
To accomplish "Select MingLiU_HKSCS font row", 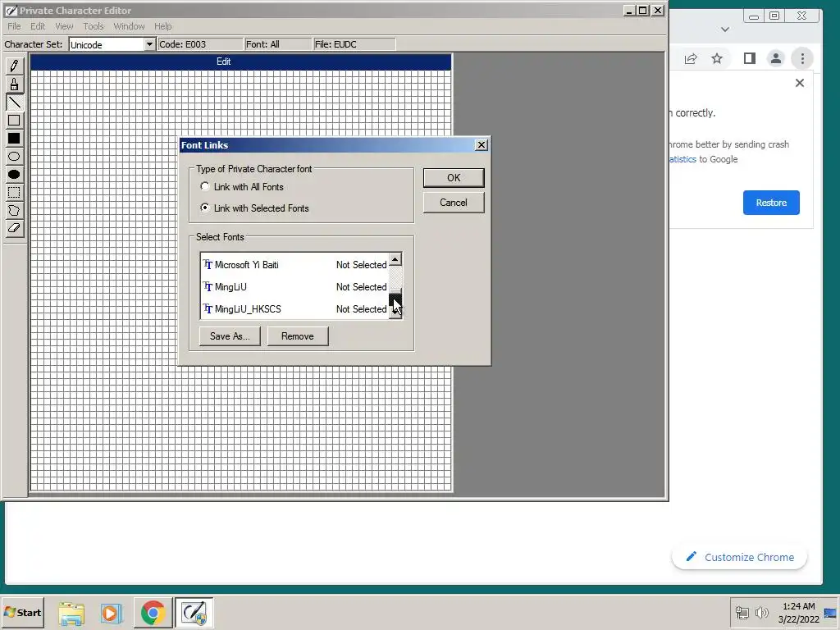I will [x=294, y=308].
